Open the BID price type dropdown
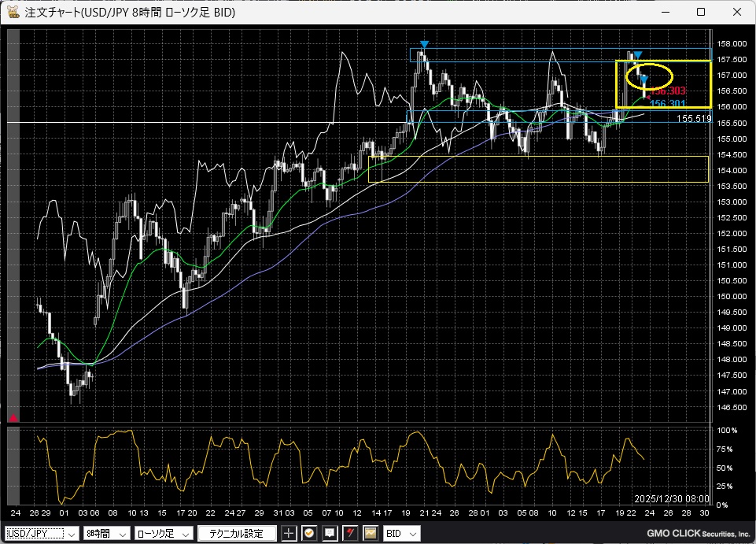The height and width of the screenshot is (544, 756). click(402, 534)
